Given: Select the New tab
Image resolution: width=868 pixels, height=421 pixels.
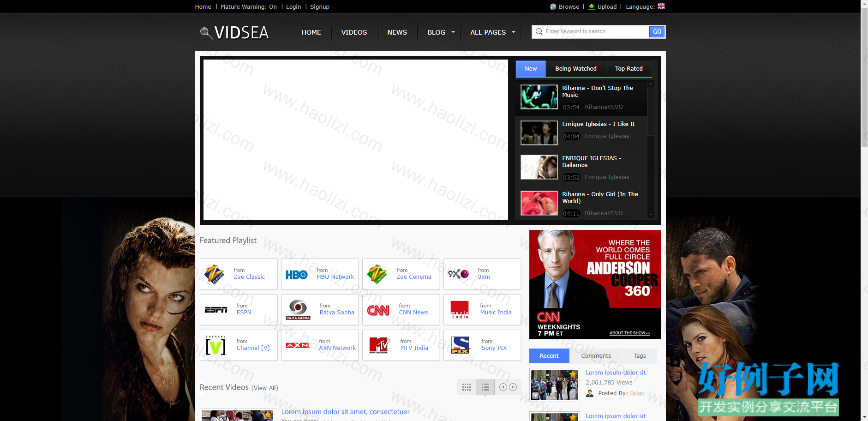Looking at the screenshot, I should [x=531, y=69].
